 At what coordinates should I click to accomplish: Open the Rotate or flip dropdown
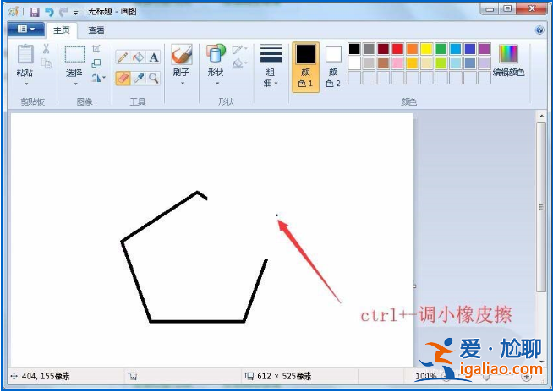tap(98, 78)
